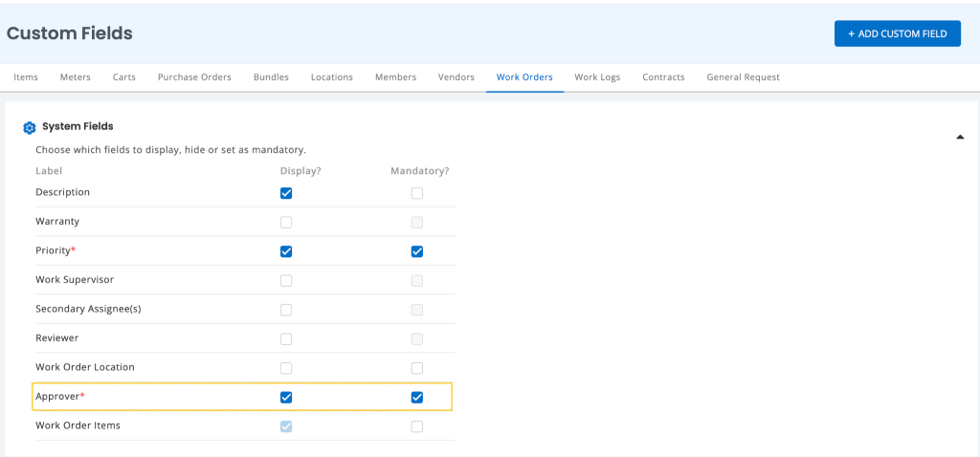Viewport: 980px width, 457px height.
Task: Switch to the Items tab
Action: click(x=26, y=77)
